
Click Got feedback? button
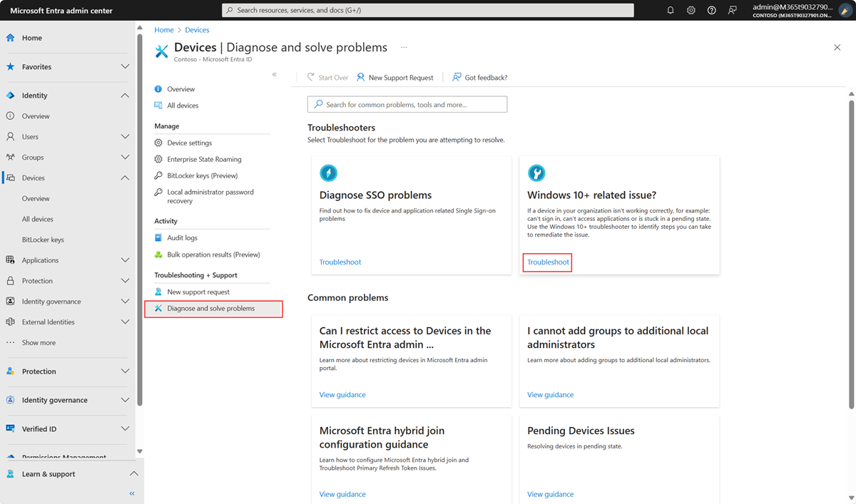point(480,77)
